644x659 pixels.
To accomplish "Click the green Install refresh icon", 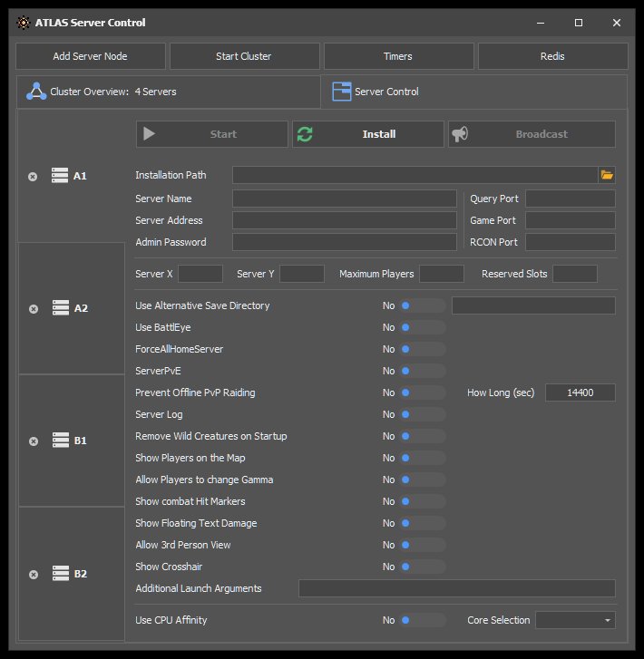I will coord(305,134).
